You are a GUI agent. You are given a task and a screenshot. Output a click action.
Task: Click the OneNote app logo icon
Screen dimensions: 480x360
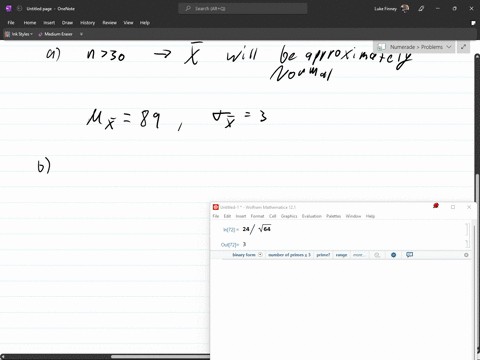(9, 9)
